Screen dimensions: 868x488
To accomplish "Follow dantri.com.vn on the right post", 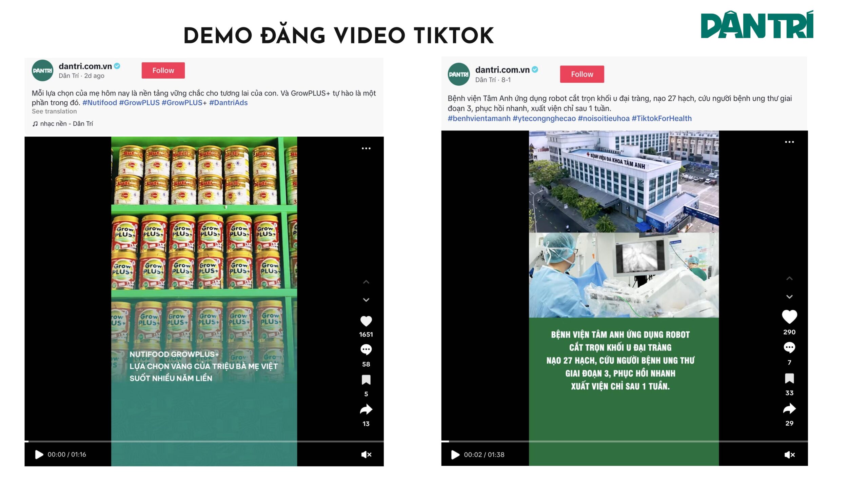I will click(581, 74).
